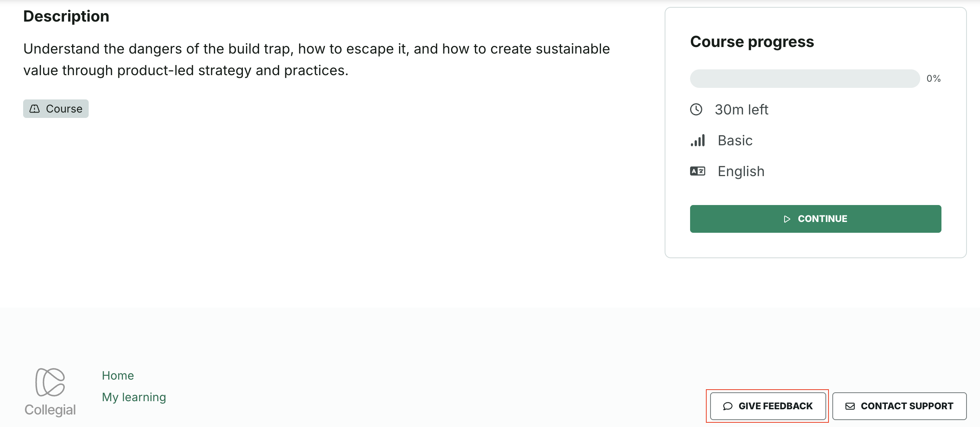Go to the Home footer link

tap(118, 375)
